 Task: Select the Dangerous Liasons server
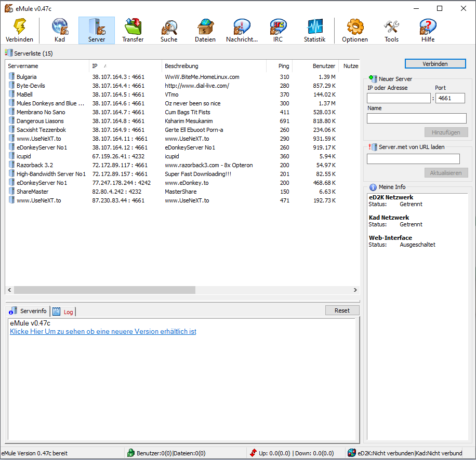point(182,120)
